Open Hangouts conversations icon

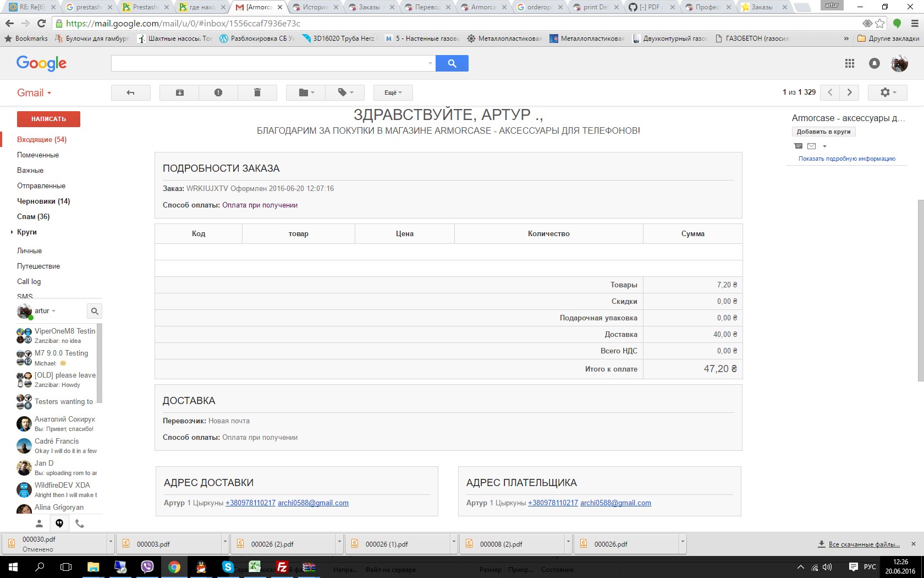coord(59,524)
